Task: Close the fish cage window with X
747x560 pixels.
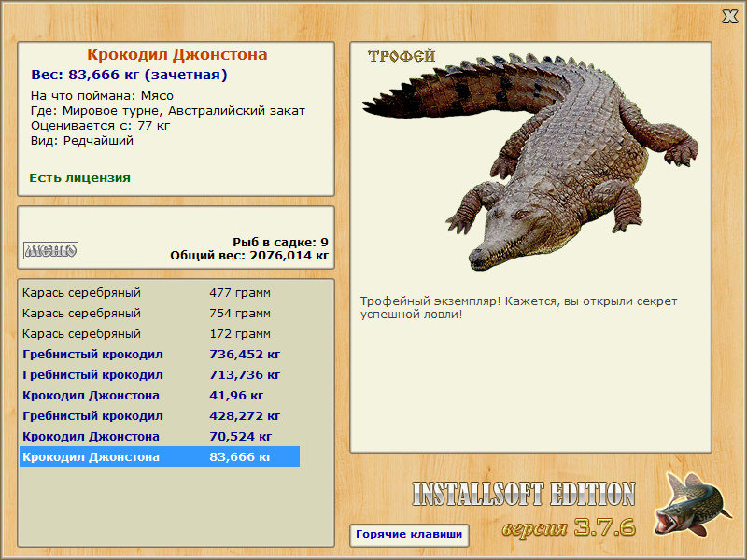Action: point(729,16)
